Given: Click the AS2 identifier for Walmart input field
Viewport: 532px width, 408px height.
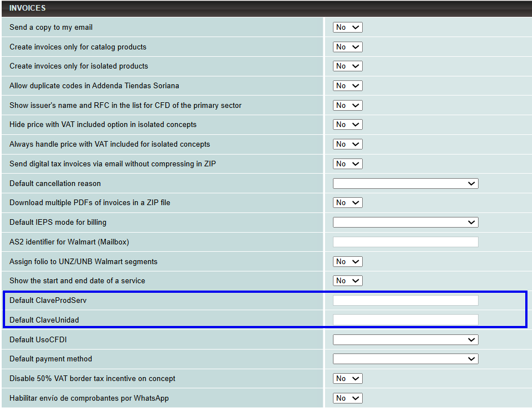Looking at the screenshot, I should click(x=405, y=242).
